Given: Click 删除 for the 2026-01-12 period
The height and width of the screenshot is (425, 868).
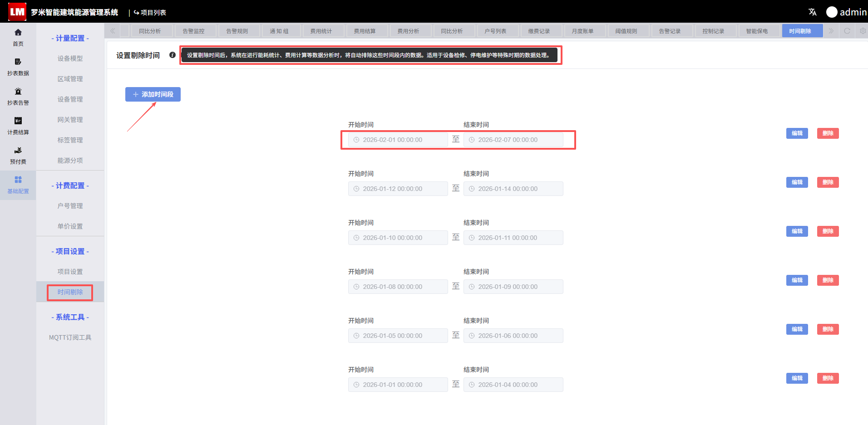Looking at the screenshot, I should [828, 182].
